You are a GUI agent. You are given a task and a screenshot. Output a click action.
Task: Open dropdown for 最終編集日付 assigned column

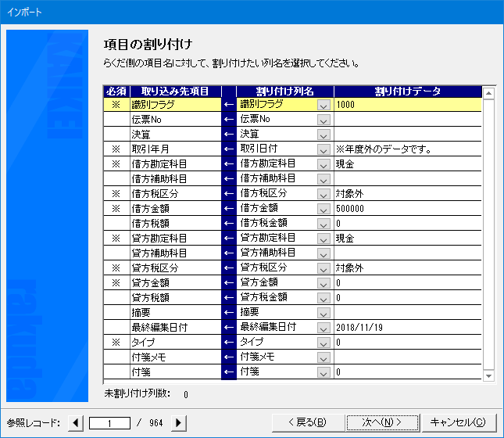pyautogui.click(x=323, y=327)
